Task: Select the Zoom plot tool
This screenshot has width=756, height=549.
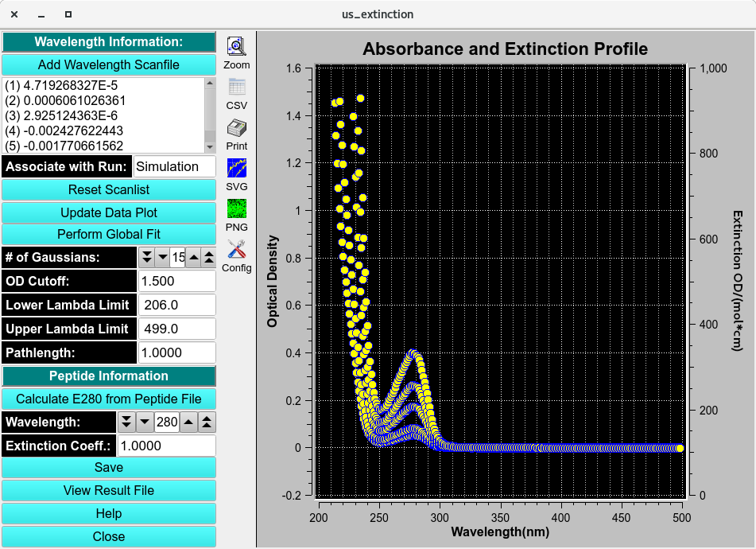Action: coord(236,52)
